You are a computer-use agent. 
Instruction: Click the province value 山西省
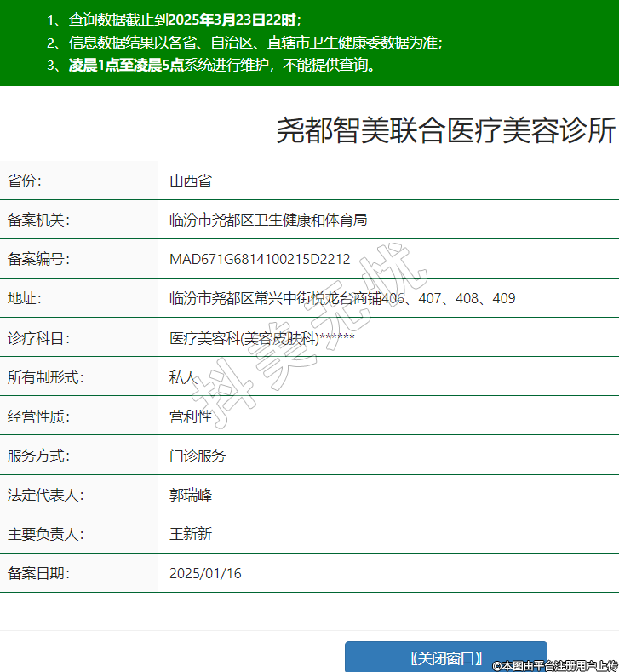191,181
